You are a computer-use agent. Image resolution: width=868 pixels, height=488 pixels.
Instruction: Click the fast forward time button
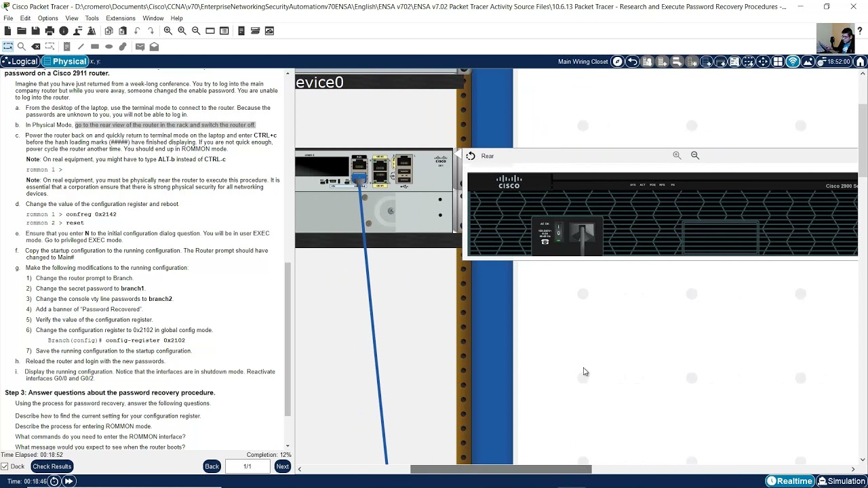(x=69, y=481)
